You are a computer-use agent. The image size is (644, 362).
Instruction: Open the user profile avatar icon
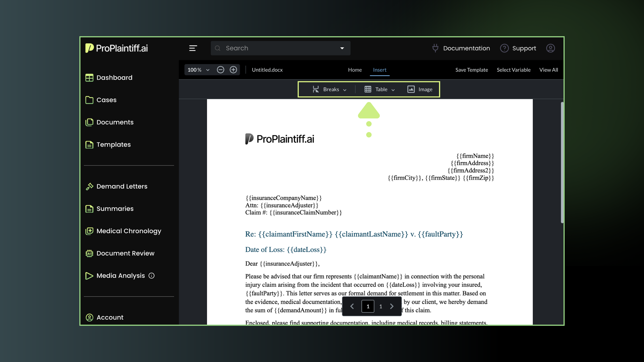[550, 48]
